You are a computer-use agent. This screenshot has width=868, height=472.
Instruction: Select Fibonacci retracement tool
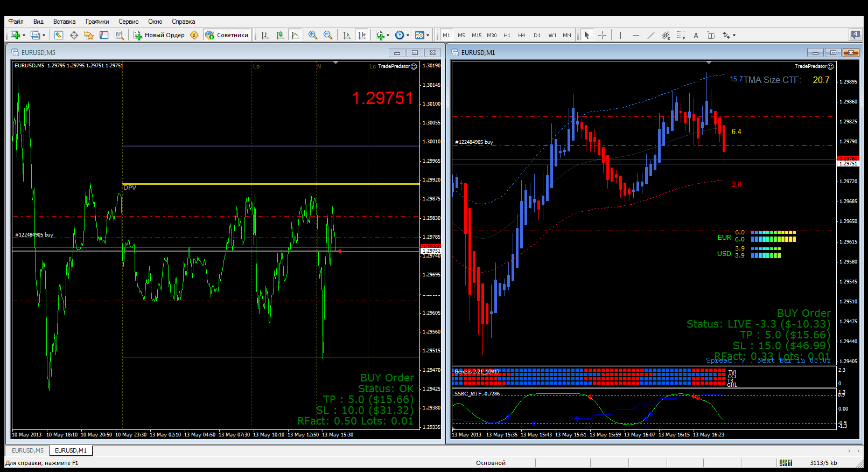point(681,35)
